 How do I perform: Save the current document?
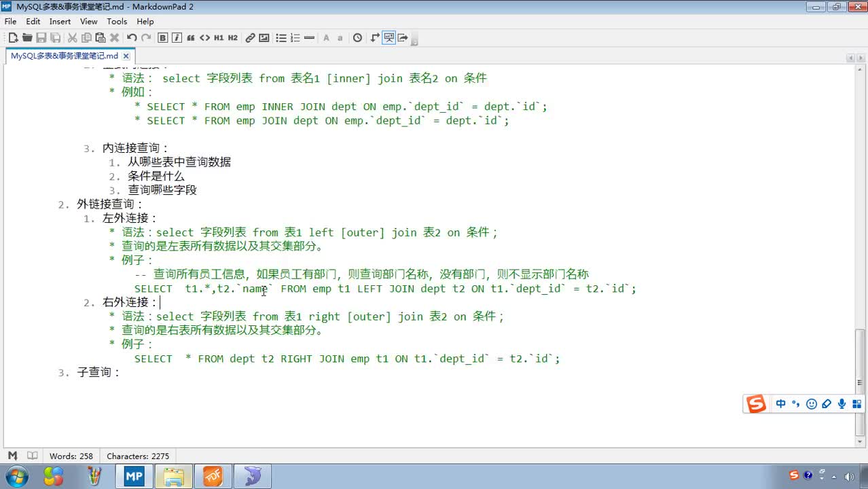tap(41, 38)
